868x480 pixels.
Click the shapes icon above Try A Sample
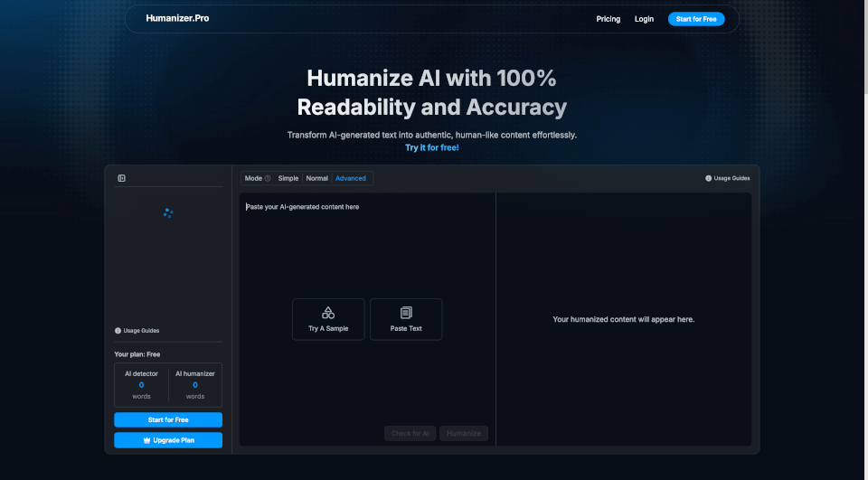tap(328, 313)
